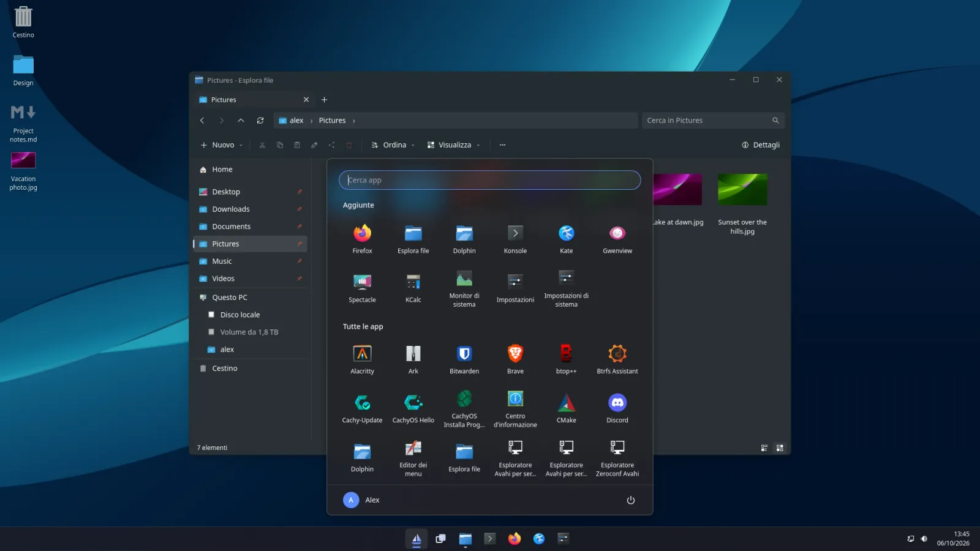This screenshot has width=980, height=551.
Task: Switch to details list view in status bar
Action: pos(764,448)
